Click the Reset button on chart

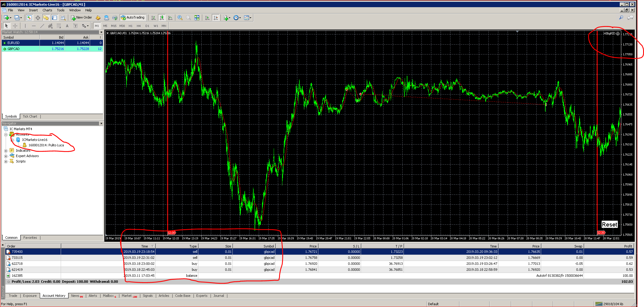609,225
